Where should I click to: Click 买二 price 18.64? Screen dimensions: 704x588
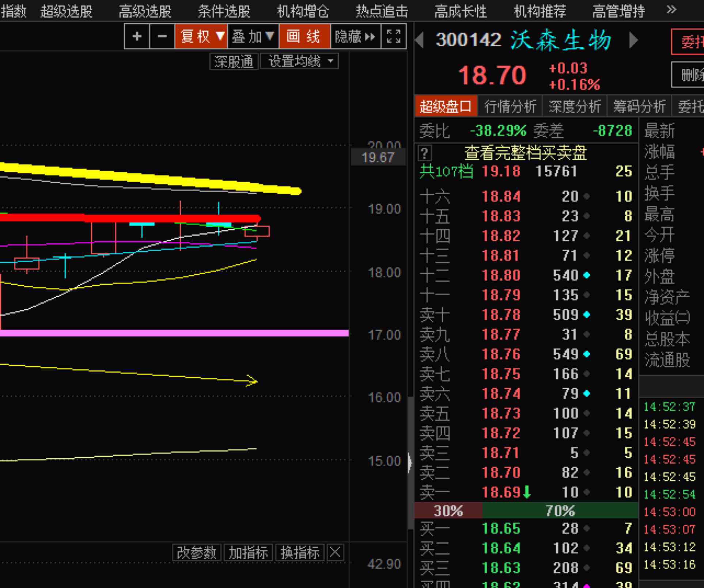coord(501,548)
